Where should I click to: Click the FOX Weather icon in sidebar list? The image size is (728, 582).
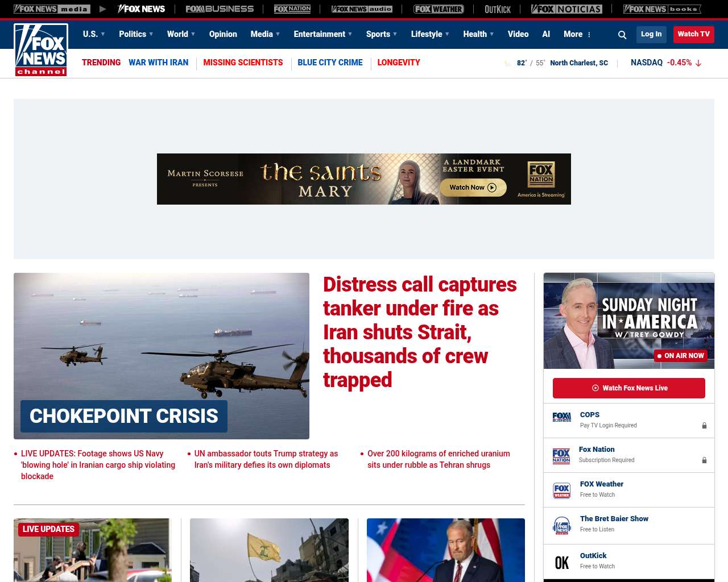pyautogui.click(x=562, y=490)
